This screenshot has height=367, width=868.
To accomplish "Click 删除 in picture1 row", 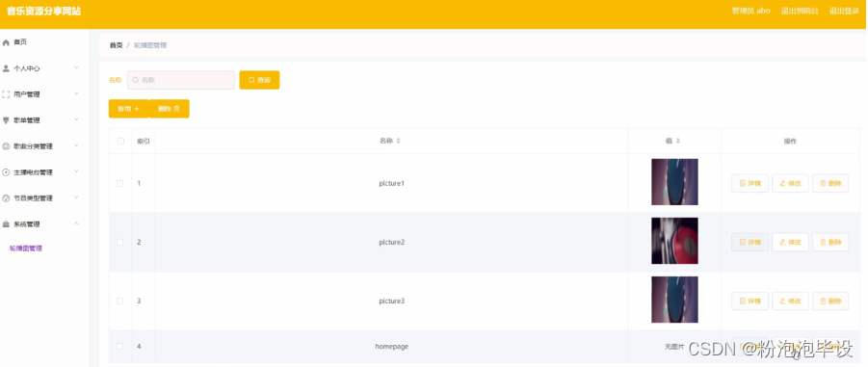I will point(830,183).
